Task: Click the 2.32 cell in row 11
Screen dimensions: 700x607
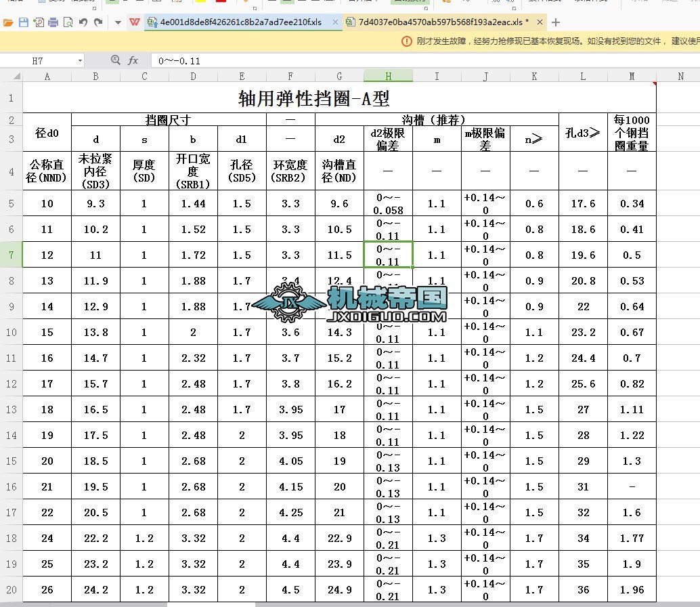Action: 193,358
